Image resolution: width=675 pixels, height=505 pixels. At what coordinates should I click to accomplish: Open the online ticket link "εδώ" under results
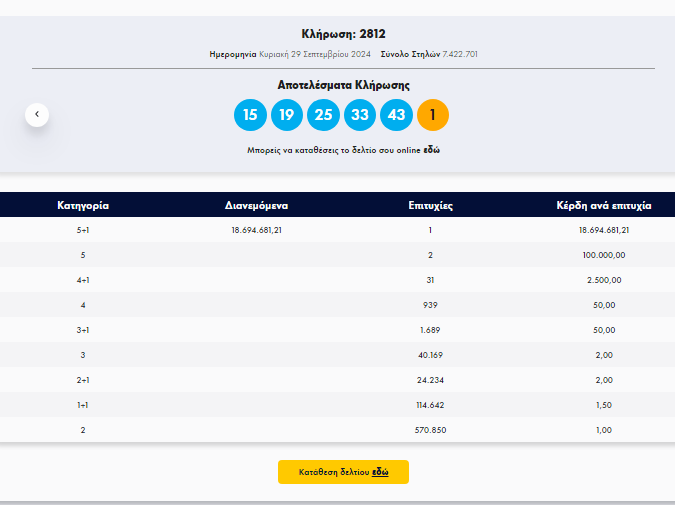(x=431, y=150)
